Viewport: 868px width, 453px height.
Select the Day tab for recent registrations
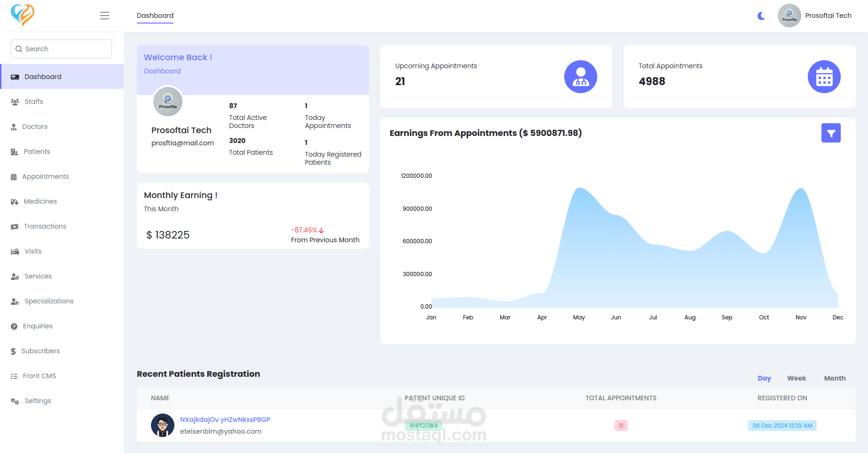764,378
